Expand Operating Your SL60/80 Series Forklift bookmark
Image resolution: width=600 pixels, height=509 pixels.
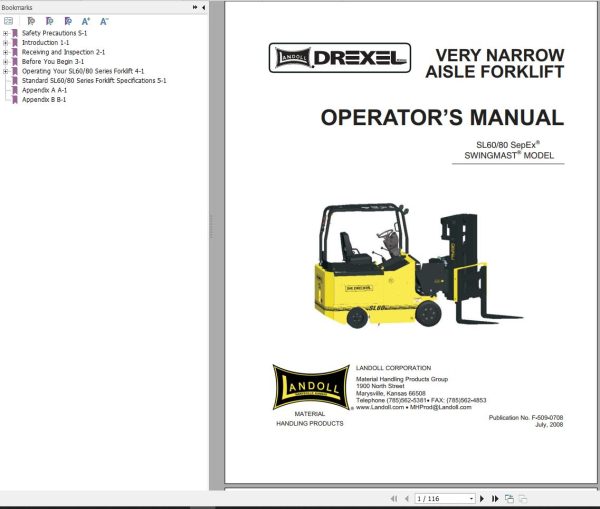point(5,71)
